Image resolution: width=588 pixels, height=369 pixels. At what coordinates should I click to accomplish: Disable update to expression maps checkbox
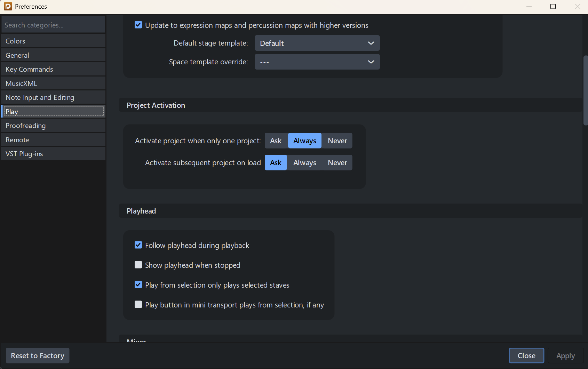pos(138,25)
